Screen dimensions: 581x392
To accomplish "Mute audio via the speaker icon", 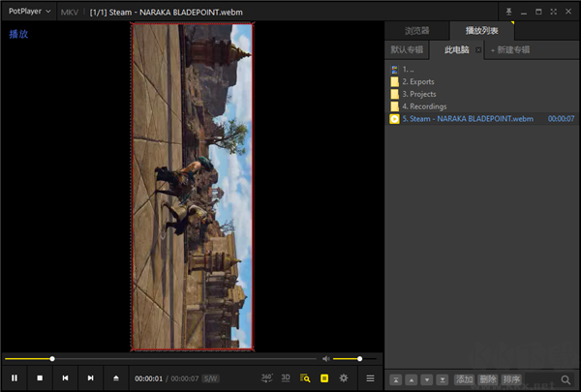I will pos(326,359).
